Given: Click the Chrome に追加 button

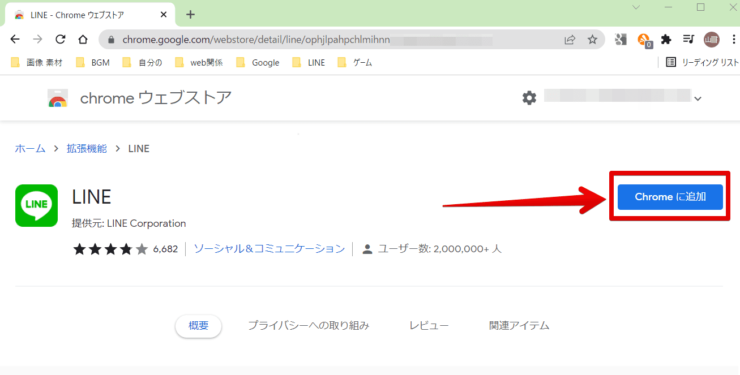Looking at the screenshot, I should click(x=670, y=197).
